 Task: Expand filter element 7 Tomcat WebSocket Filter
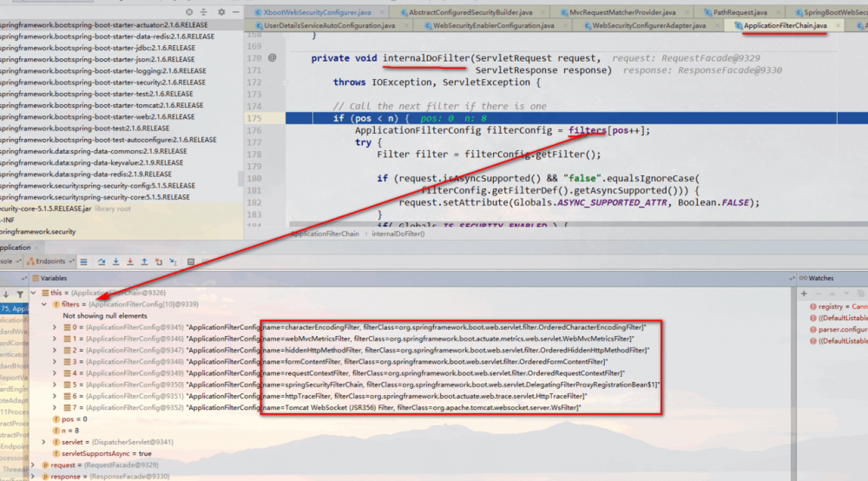(x=54, y=407)
